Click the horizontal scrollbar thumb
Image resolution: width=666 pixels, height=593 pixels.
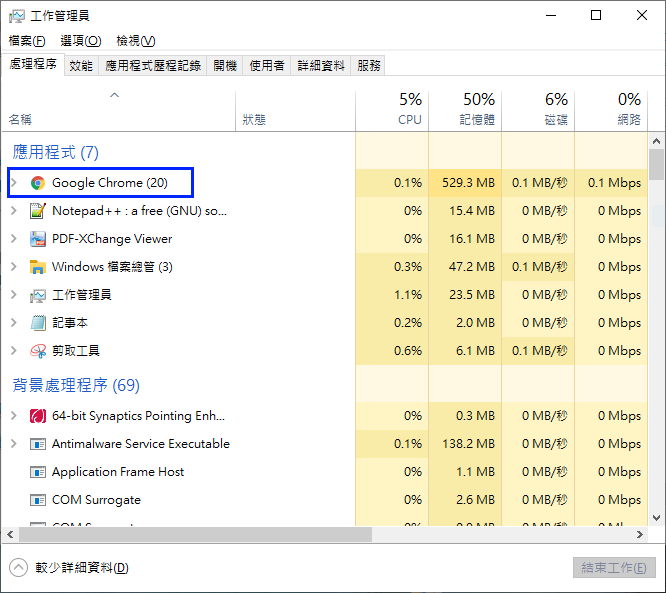coord(195,534)
